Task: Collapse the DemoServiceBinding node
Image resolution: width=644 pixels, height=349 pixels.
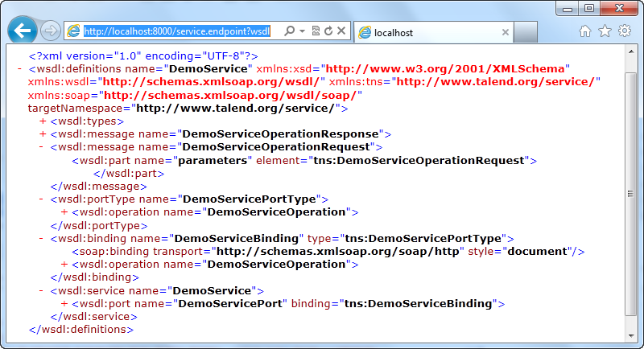Action: (x=43, y=238)
